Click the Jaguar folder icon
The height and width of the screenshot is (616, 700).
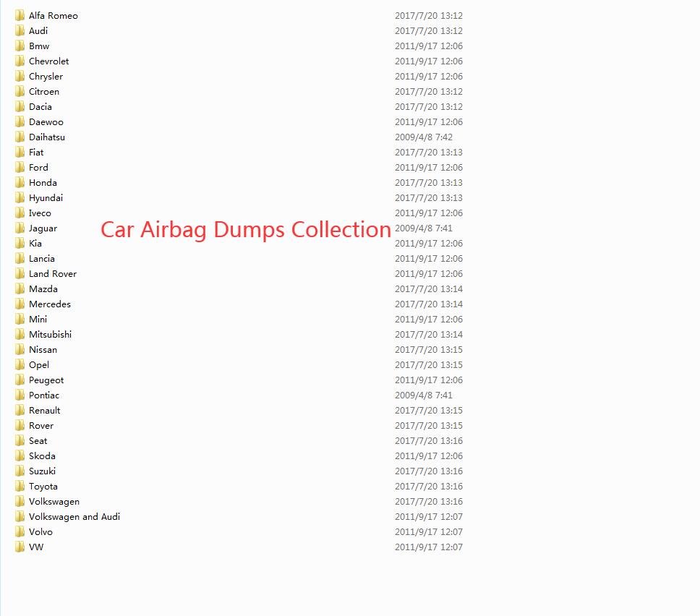pyautogui.click(x=20, y=228)
